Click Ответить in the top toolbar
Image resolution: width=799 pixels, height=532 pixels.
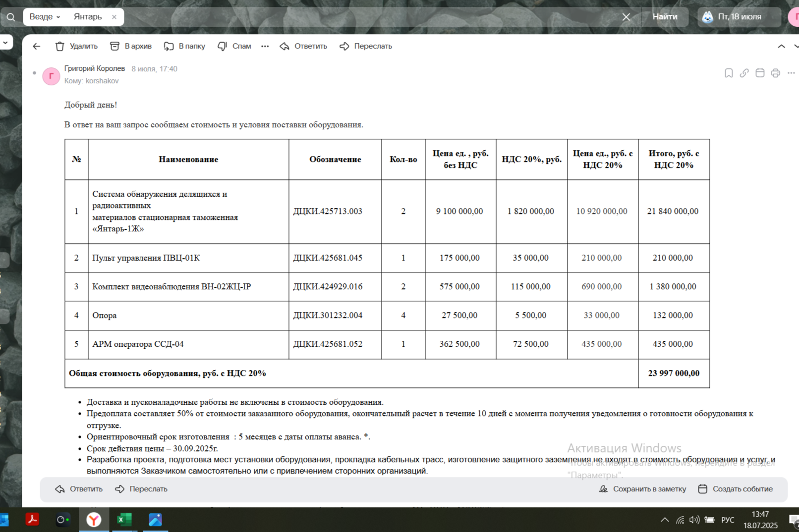[303, 46]
